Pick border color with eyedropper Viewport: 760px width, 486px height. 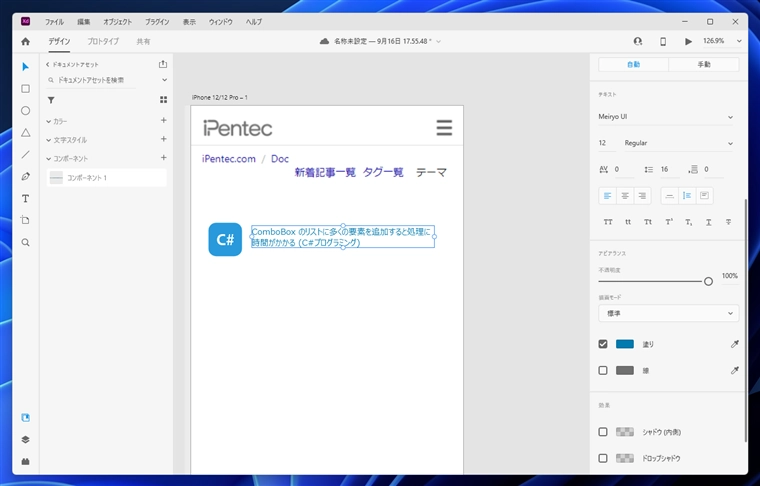tap(735, 370)
